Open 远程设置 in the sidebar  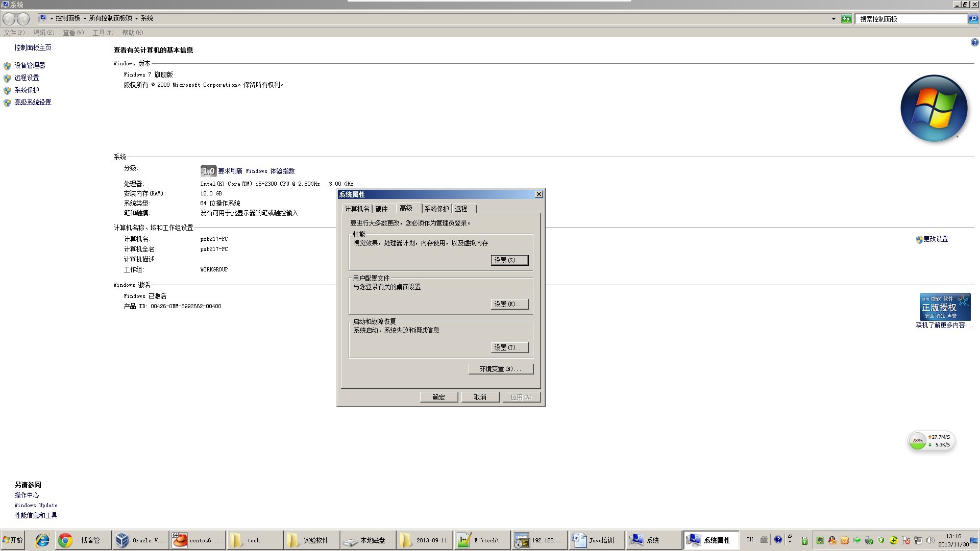click(x=27, y=78)
